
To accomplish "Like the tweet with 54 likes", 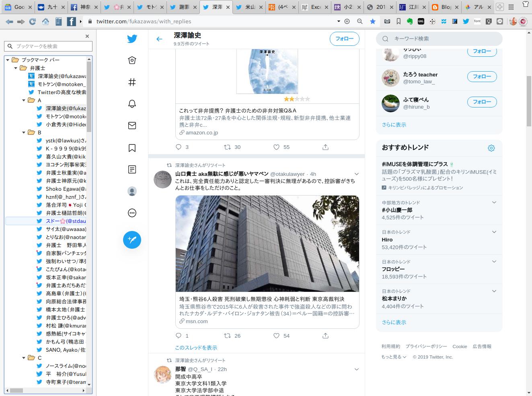I will [276, 336].
